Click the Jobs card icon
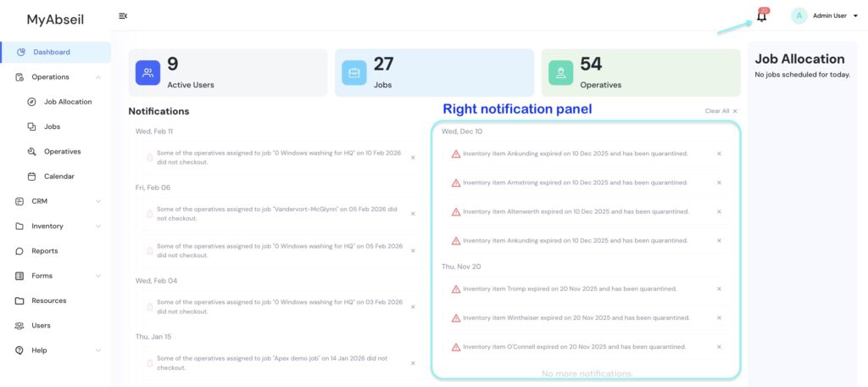The height and width of the screenshot is (387, 868). tap(354, 73)
